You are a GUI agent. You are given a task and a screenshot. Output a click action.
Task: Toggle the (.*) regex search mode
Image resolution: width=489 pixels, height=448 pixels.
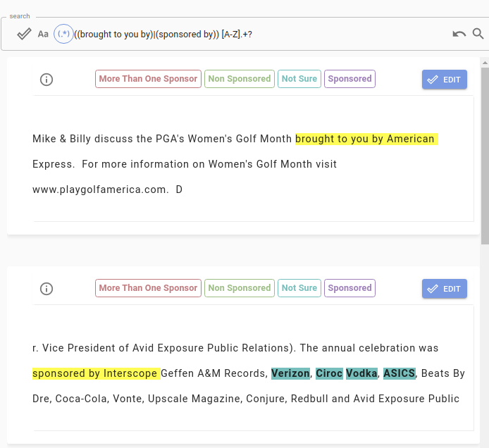click(x=63, y=34)
